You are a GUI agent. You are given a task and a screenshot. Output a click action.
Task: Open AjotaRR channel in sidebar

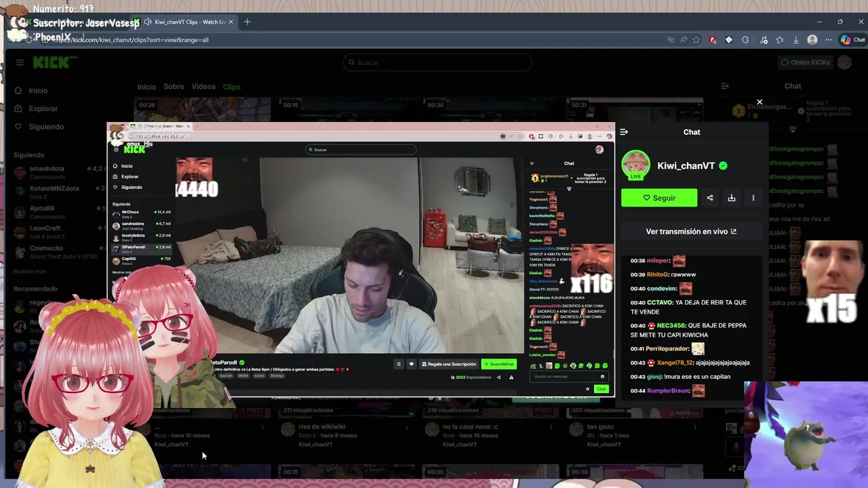coord(57,212)
